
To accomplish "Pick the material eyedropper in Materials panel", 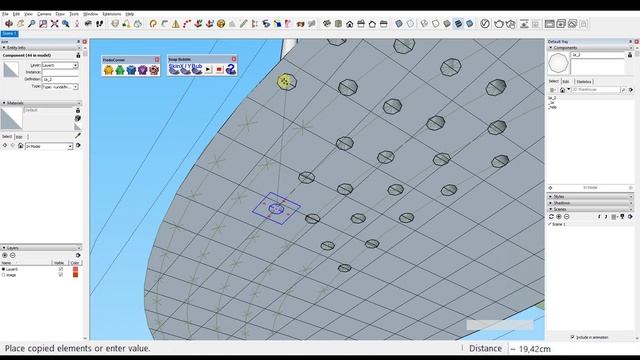I will click(x=78, y=136).
